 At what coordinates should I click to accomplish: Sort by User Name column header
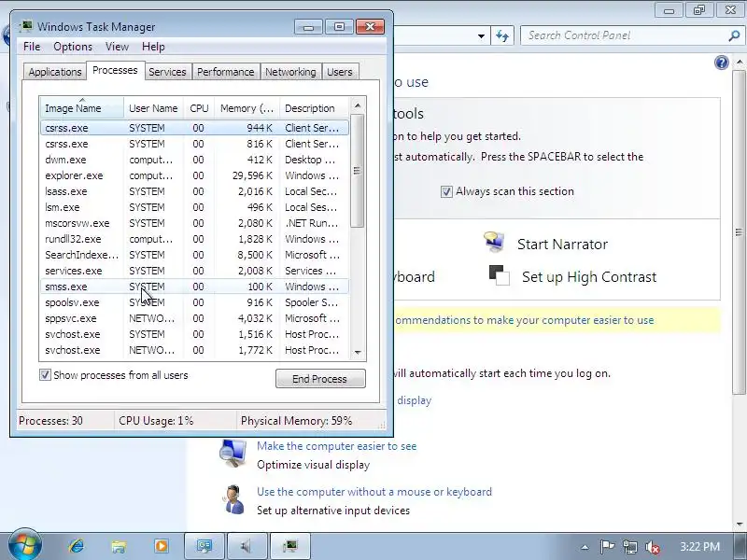click(x=153, y=108)
